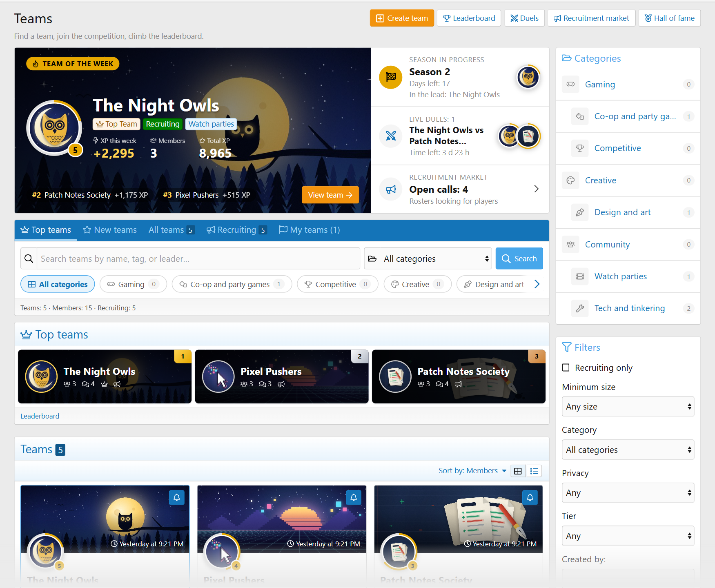Image resolution: width=715 pixels, height=588 pixels.
Task: Open the Category dropdown in Filters
Action: [628, 450]
